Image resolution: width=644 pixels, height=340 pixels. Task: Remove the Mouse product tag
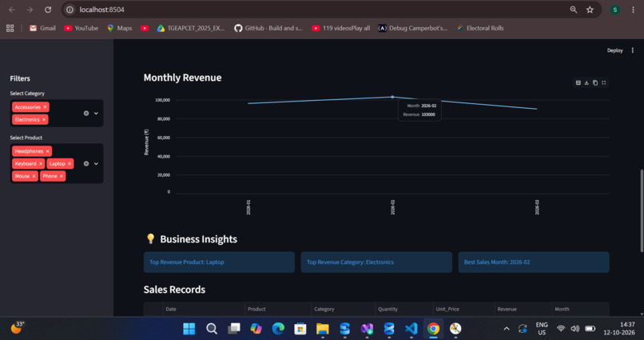coord(34,176)
